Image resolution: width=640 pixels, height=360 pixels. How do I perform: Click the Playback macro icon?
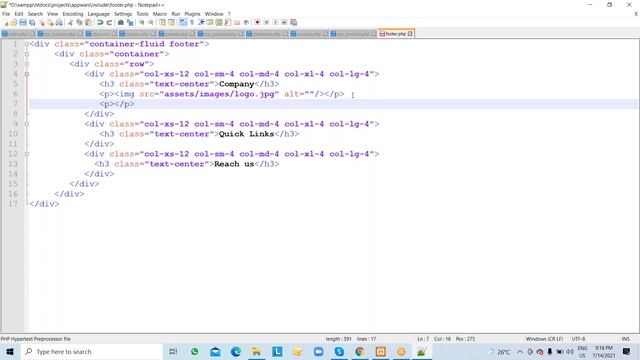(275, 22)
